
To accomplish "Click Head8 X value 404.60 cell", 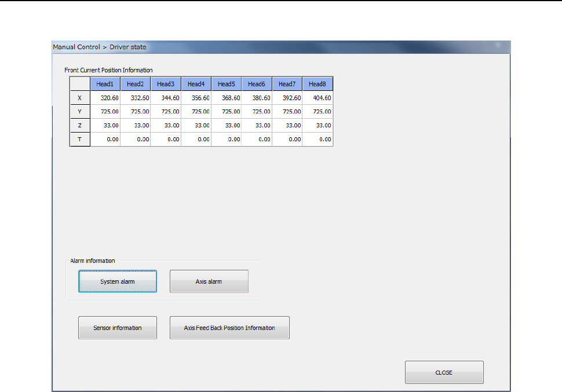I will 318,98.
